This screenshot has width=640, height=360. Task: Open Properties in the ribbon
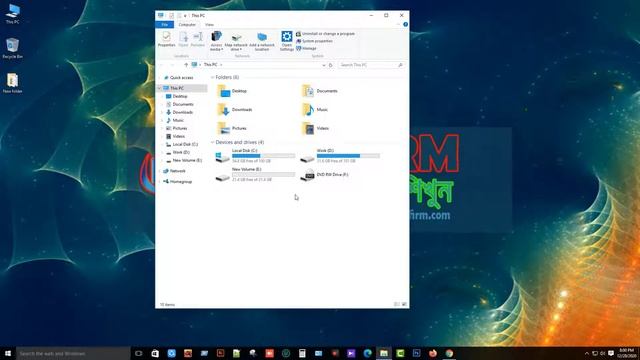[x=167, y=39]
